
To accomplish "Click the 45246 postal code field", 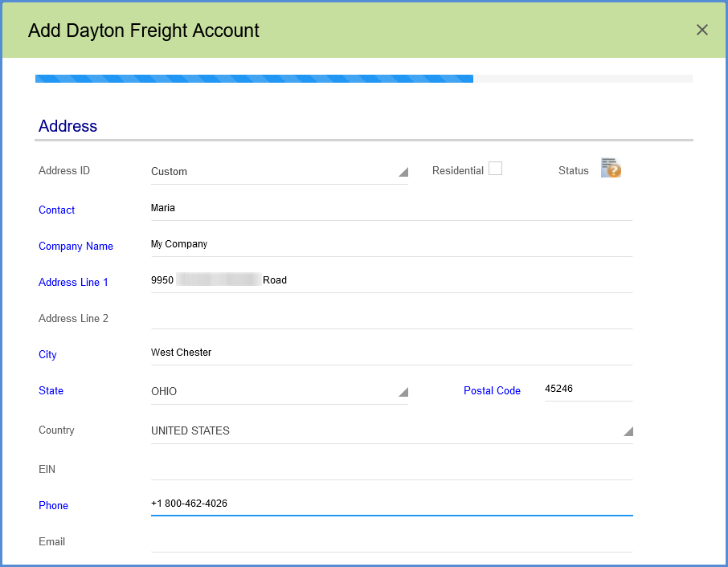I will 588,388.
